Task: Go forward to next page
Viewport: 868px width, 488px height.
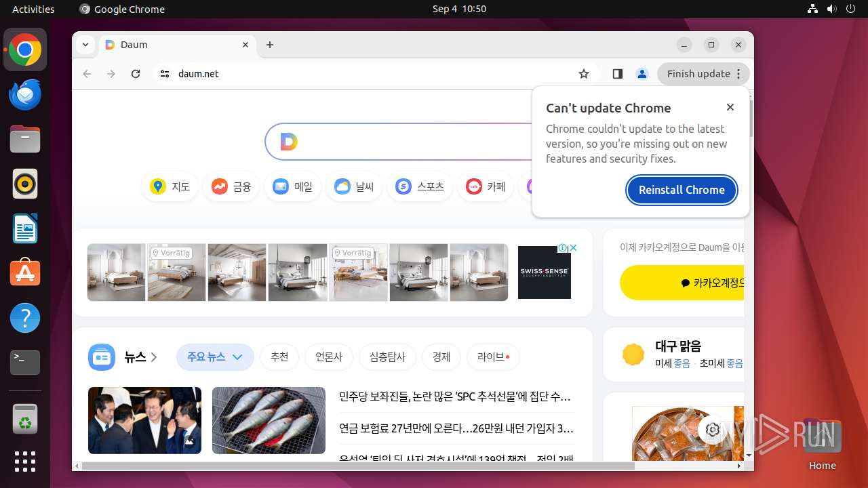Action: [111, 74]
